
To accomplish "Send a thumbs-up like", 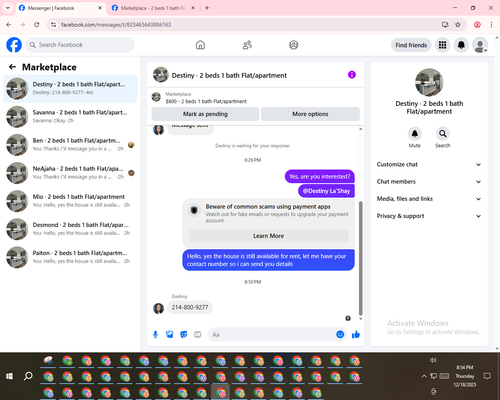I will (356, 334).
